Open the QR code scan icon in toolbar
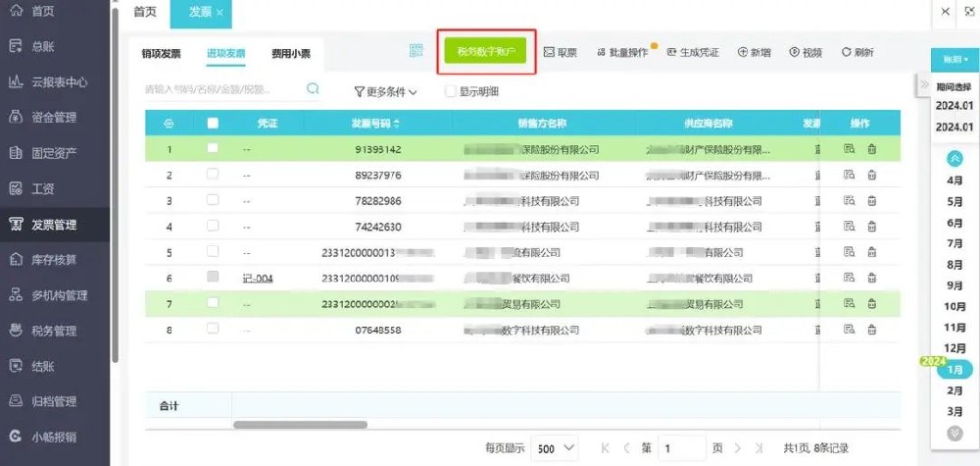Viewport: 980px width, 466px height. click(416, 51)
